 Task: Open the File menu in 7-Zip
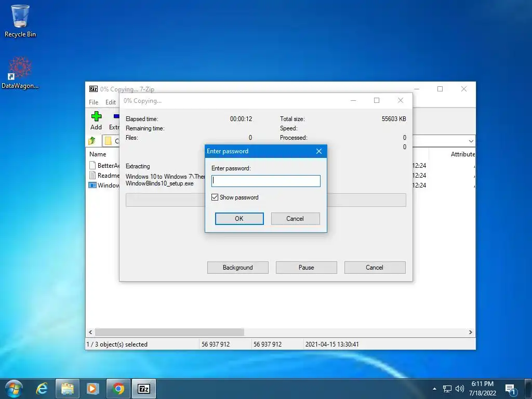click(x=94, y=102)
